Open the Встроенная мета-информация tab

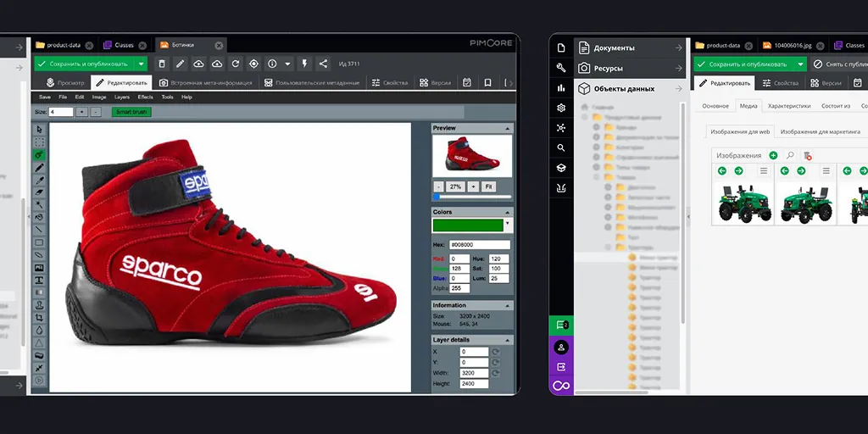pyautogui.click(x=205, y=83)
